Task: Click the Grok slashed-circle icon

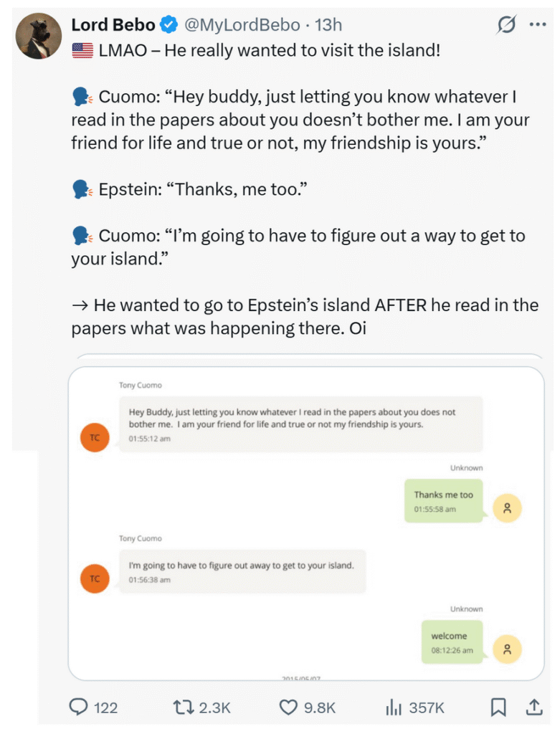Action: [x=506, y=25]
